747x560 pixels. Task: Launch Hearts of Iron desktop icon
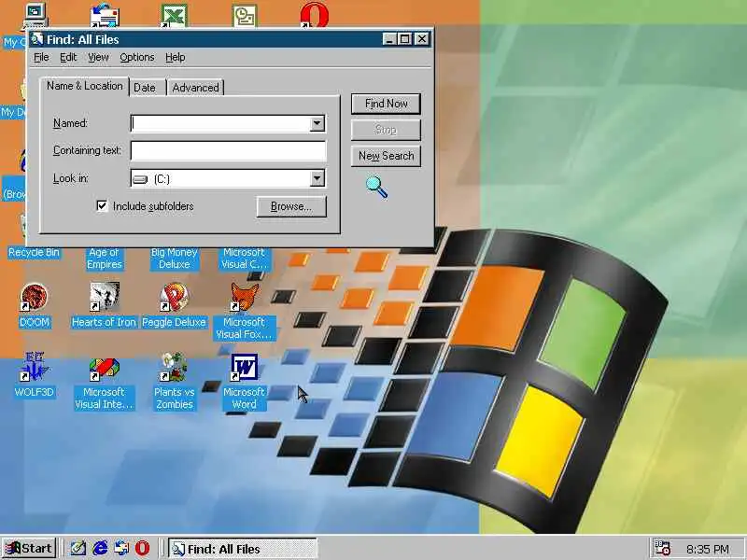(104, 297)
